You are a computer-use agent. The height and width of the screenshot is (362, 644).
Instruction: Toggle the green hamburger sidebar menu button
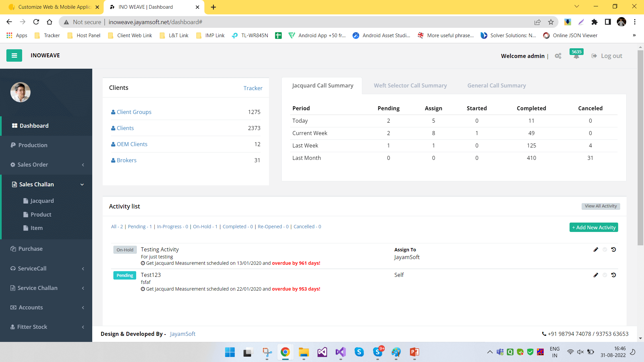click(14, 56)
